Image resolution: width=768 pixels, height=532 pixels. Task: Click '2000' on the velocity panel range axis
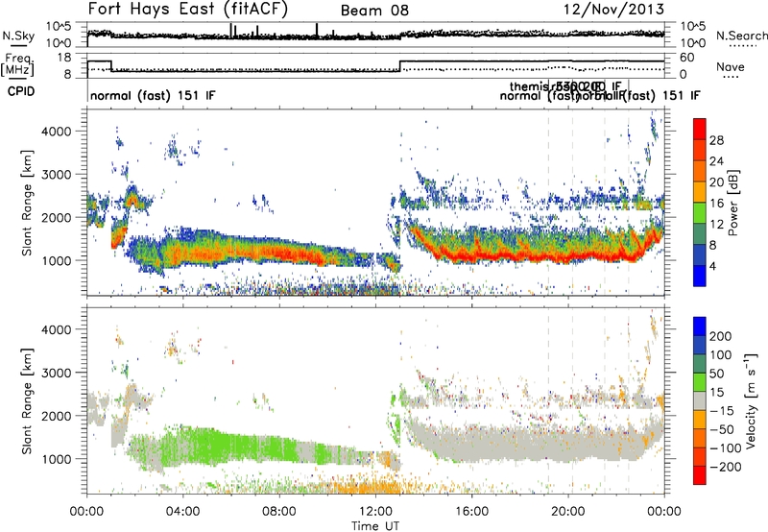(56, 416)
